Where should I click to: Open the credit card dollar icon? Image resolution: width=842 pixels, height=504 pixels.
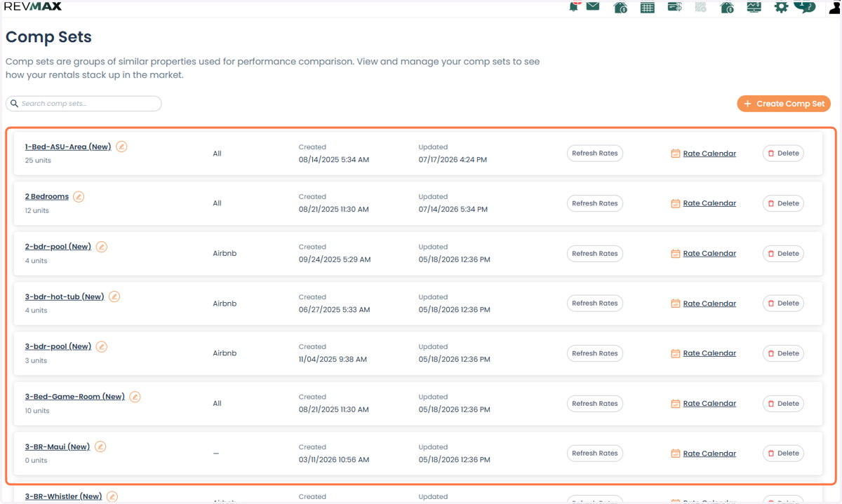point(674,7)
